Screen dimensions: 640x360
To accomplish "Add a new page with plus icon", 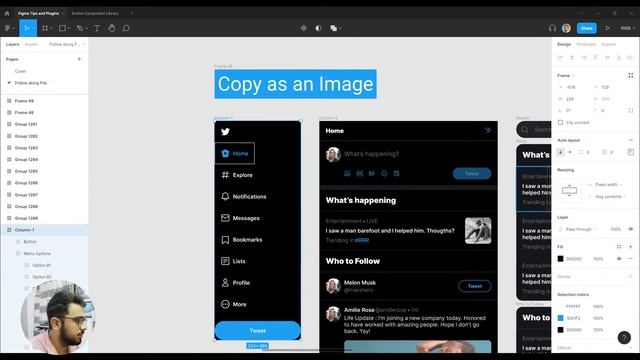I will click(x=79, y=59).
